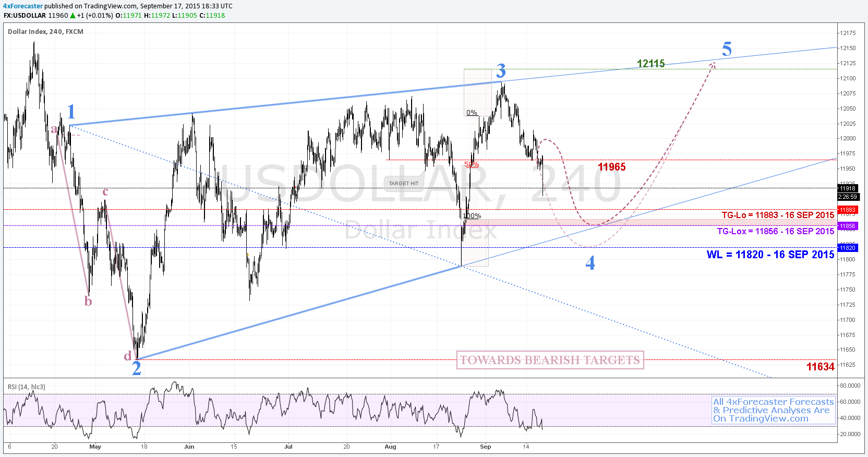Screen dimensions: 868x457
Task: Click the May date axis label
Action: [95, 447]
